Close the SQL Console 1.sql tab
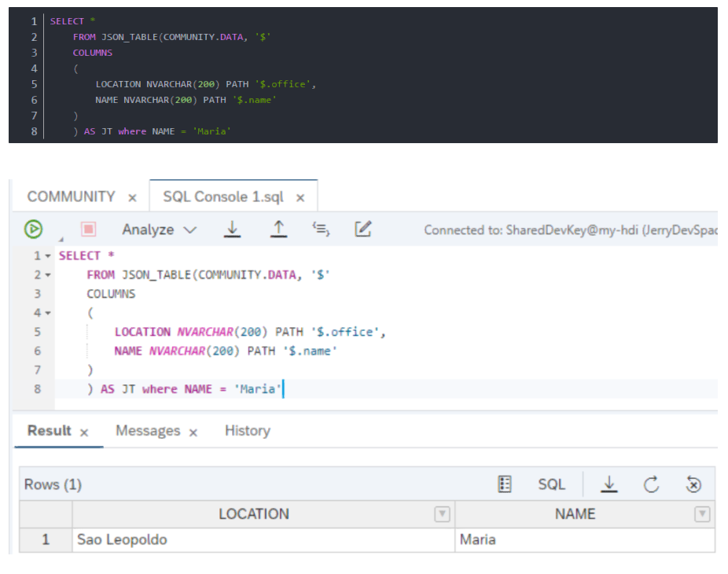The image size is (728, 574). (300, 198)
